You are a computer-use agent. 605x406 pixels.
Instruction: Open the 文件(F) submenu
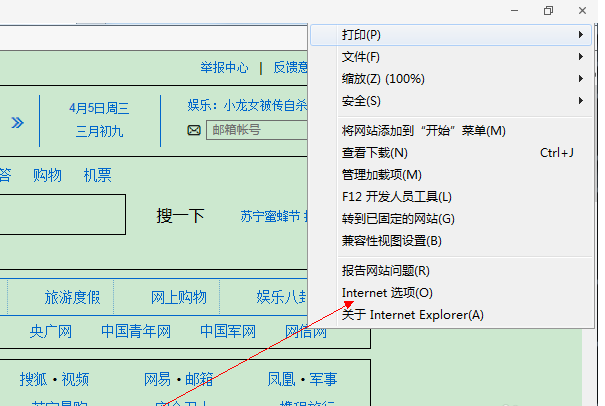[x=451, y=57]
